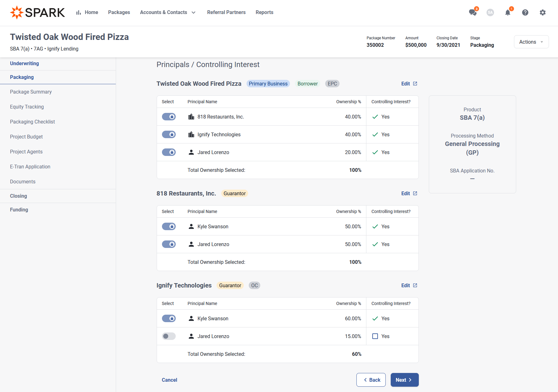
Task: Toggle select switch for Jared Lorenzo 20.00%
Action: (x=169, y=152)
